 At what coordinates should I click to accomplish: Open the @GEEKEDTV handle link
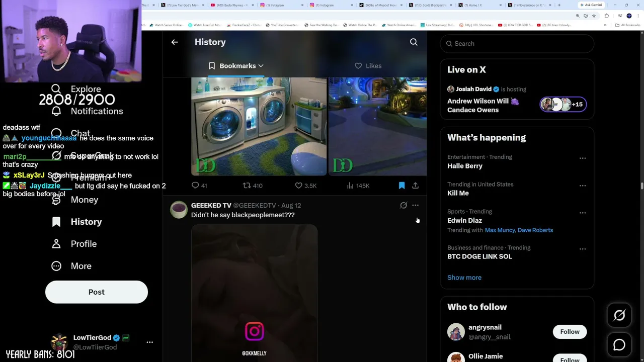coord(255,206)
